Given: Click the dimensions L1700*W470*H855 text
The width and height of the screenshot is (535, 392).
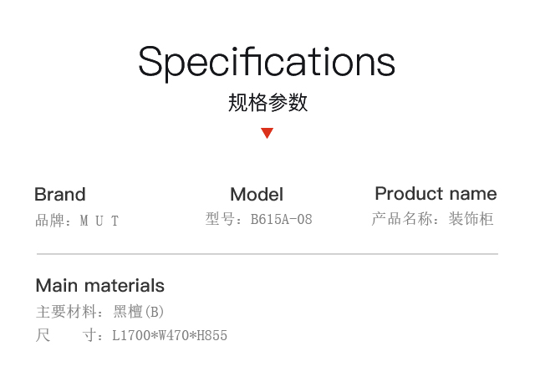Looking at the screenshot, I should click(170, 335).
